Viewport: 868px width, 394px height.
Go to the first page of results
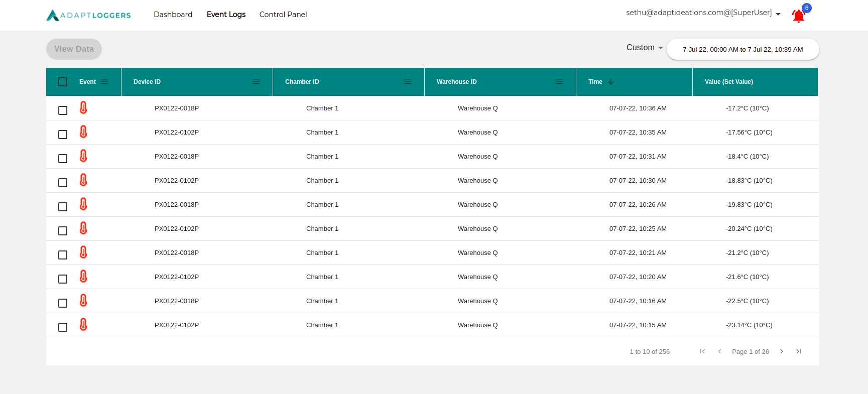click(x=702, y=351)
